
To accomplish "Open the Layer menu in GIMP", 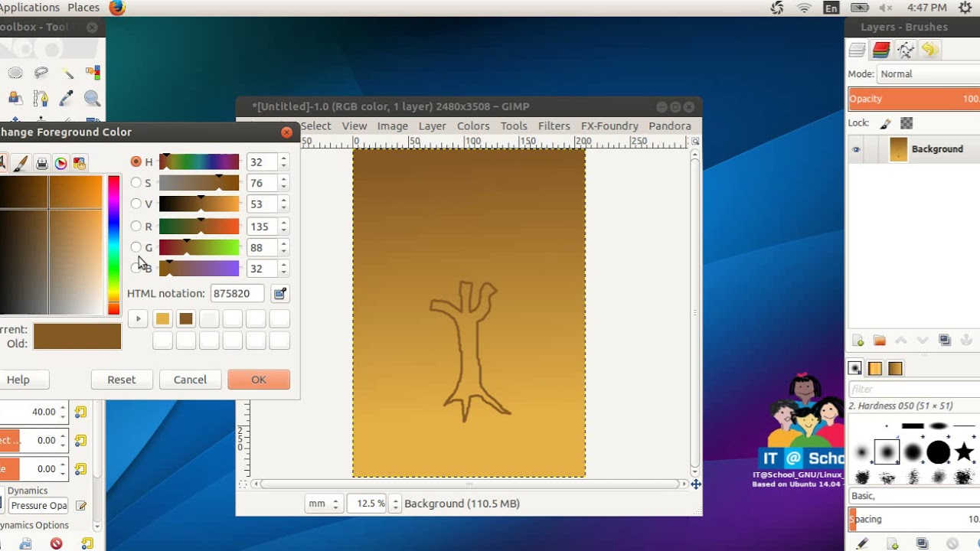I will pyautogui.click(x=432, y=126).
